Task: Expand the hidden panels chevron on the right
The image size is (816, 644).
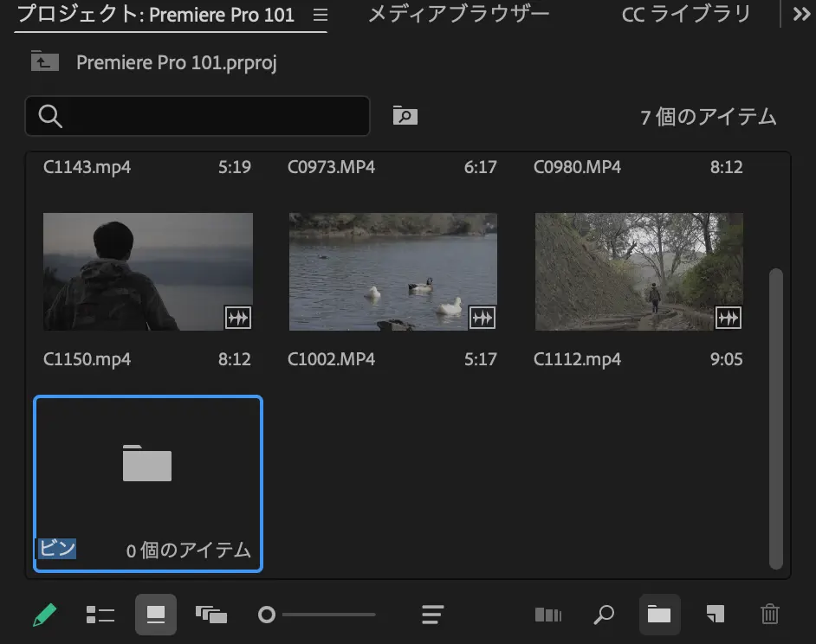Action: pyautogui.click(x=801, y=14)
